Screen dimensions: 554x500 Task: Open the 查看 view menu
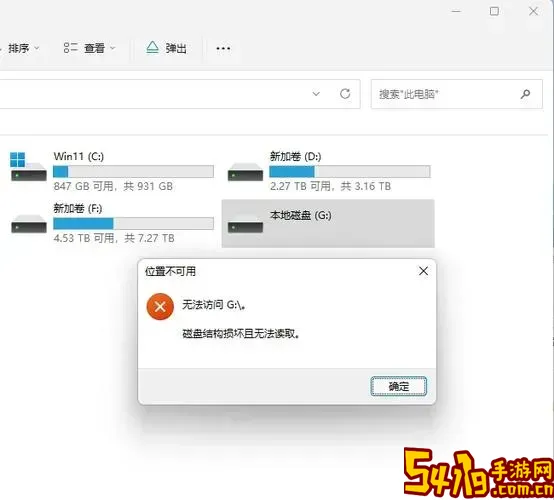click(89, 48)
